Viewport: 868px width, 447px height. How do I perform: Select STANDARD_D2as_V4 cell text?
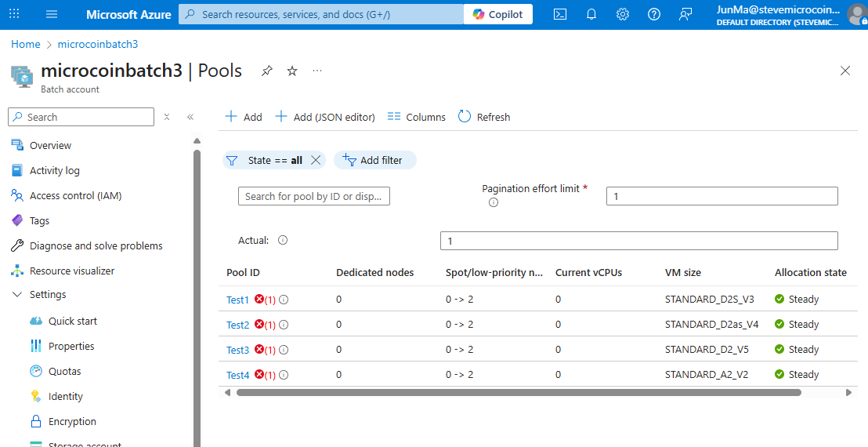pos(711,324)
